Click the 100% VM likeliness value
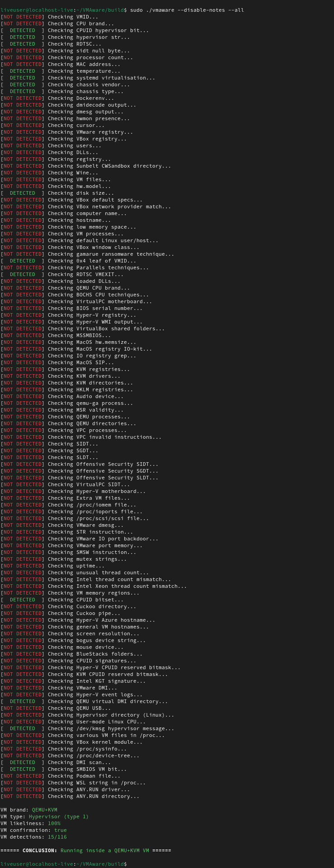 [54, 823]
